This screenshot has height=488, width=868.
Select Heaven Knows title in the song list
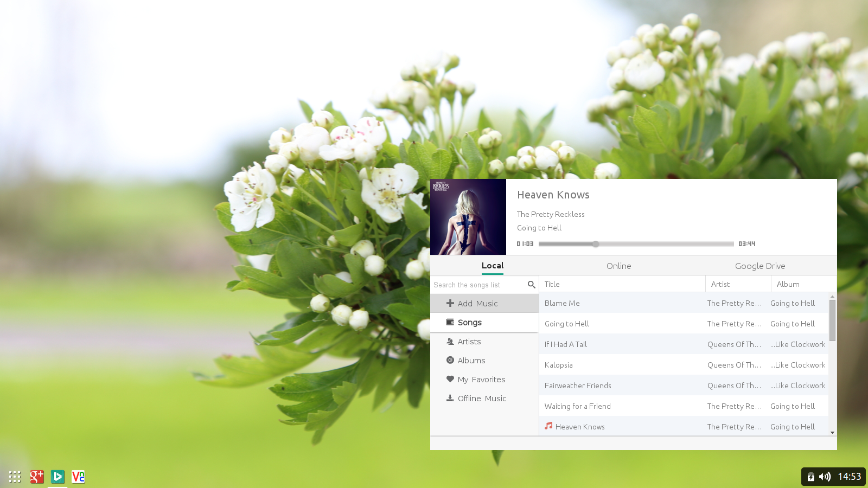tap(580, 427)
